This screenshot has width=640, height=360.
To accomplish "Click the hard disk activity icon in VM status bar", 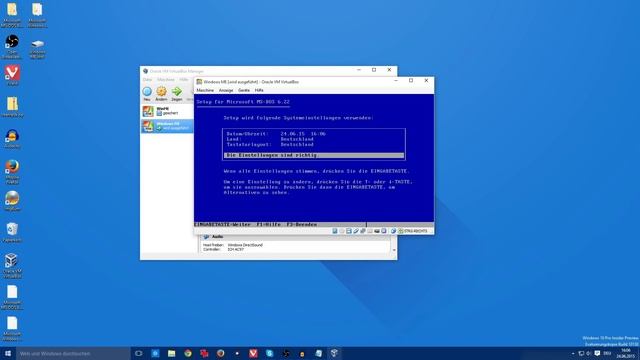I will click(335, 231).
